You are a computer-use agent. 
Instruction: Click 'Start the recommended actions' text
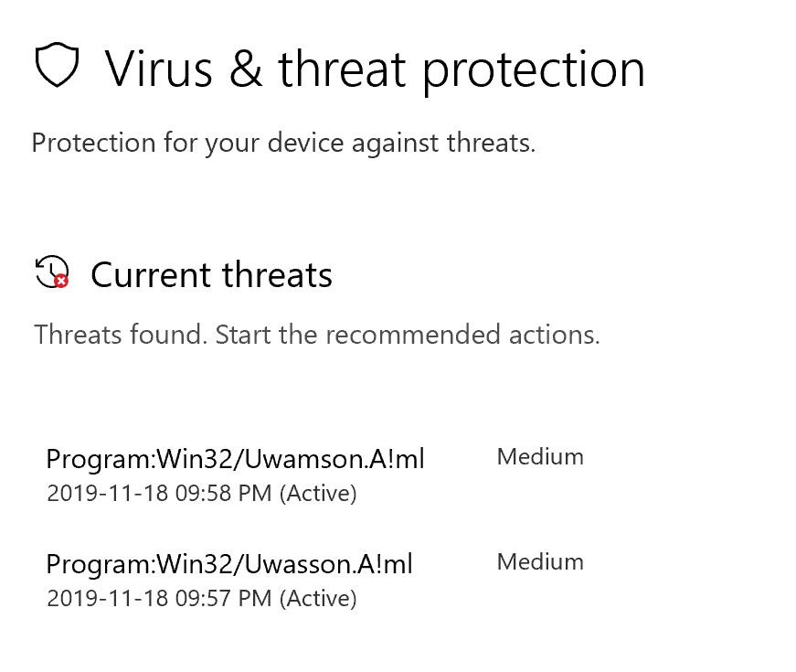[408, 335]
